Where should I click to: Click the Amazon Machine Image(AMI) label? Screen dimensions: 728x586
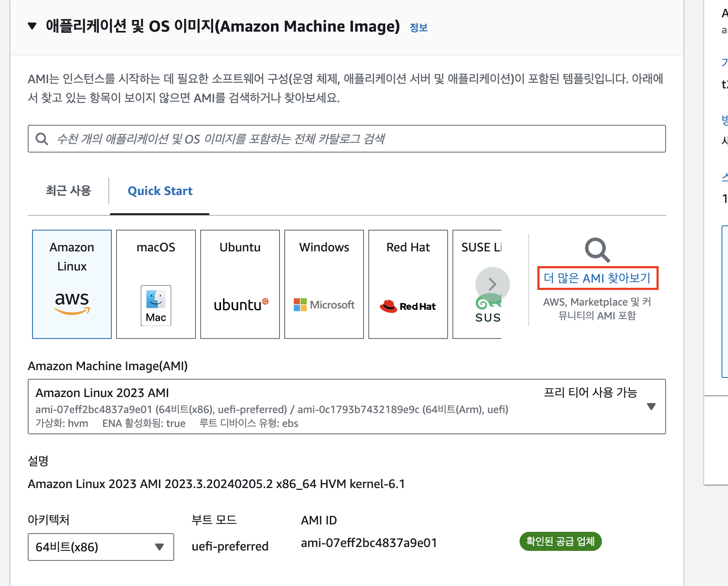click(108, 366)
